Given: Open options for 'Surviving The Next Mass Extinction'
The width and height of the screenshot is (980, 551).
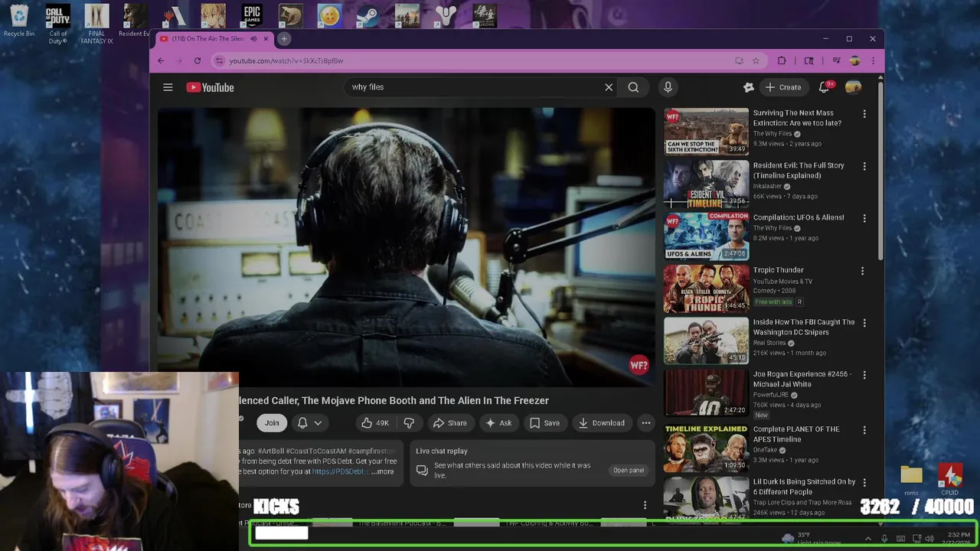Looking at the screenshot, I should [864, 114].
